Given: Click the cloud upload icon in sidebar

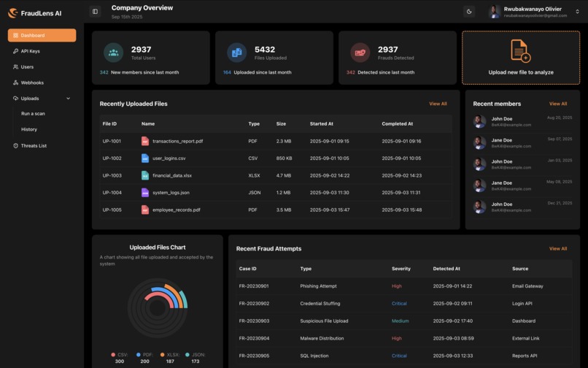Looking at the screenshot, I should 15,99.
